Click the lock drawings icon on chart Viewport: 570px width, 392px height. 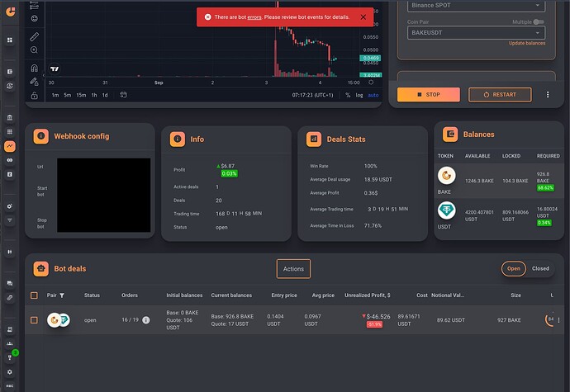[34, 96]
